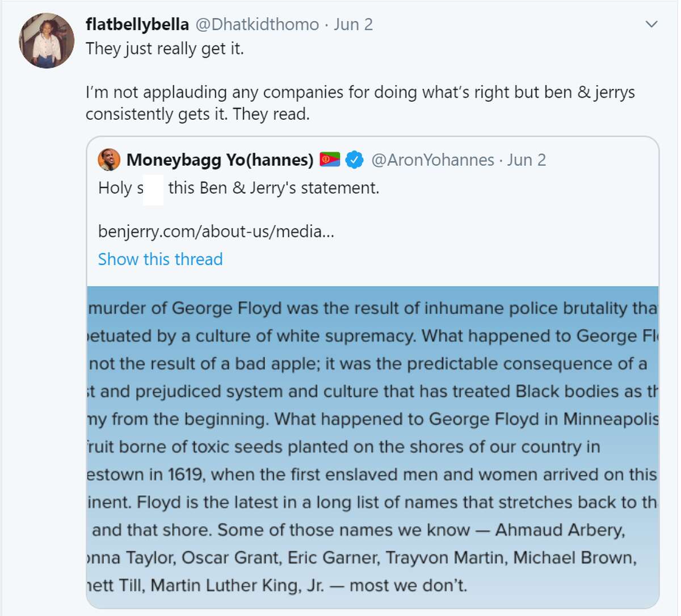
Task: Click the verified badge next to Moneybagg Yo(hannes)
Action: (x=354, y=160)
